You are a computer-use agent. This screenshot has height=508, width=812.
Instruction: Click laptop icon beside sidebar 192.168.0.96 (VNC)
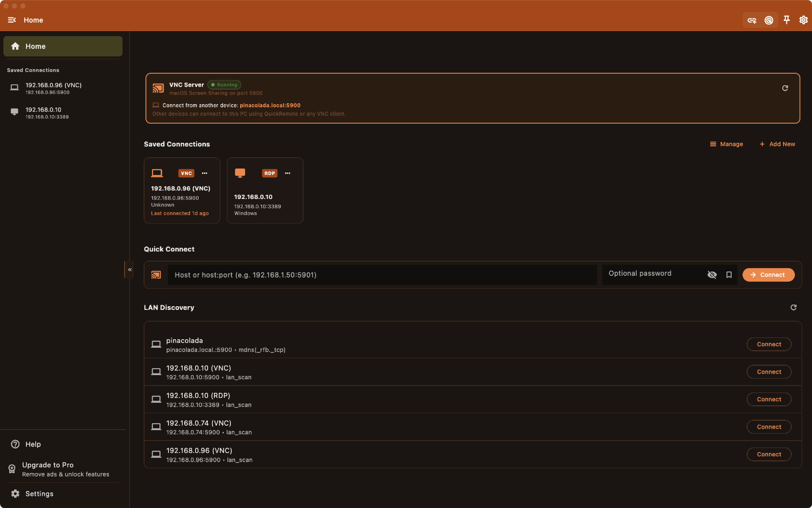(14, 88)
